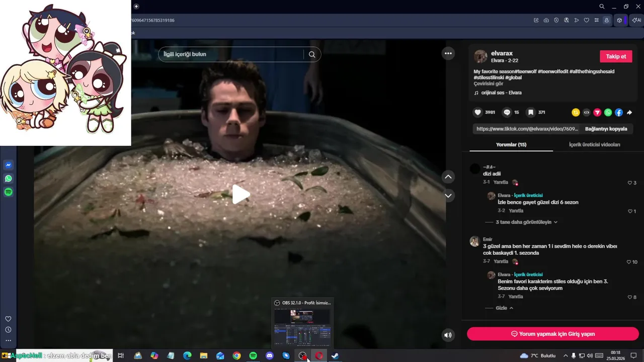Image resolution: width=644 pixels, height=362 pixels.
Task: Open WhatsApp in the browser sidebar
Action: (8, 178)
